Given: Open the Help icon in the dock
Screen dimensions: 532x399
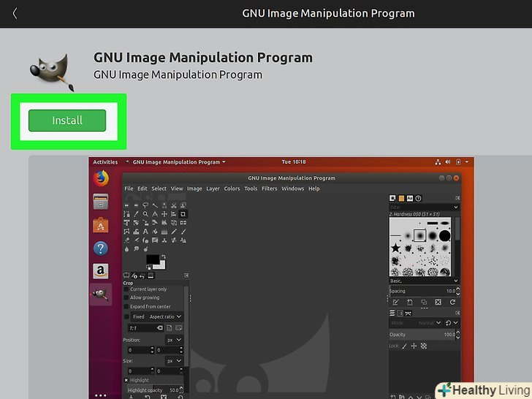Looking at the screenshot, I should (100, 248).
